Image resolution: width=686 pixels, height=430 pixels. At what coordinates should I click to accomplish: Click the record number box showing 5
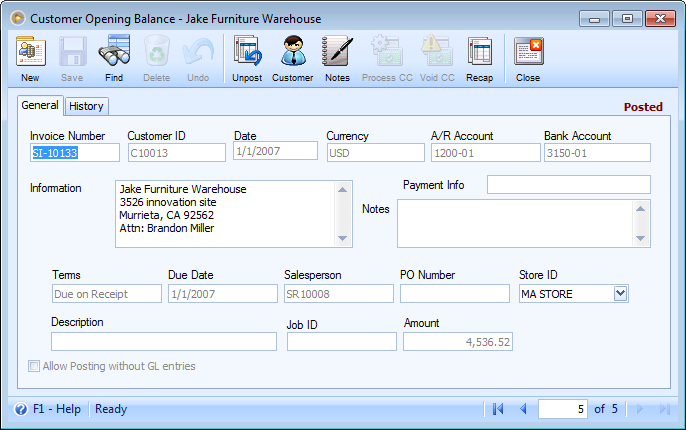point(563,409)
